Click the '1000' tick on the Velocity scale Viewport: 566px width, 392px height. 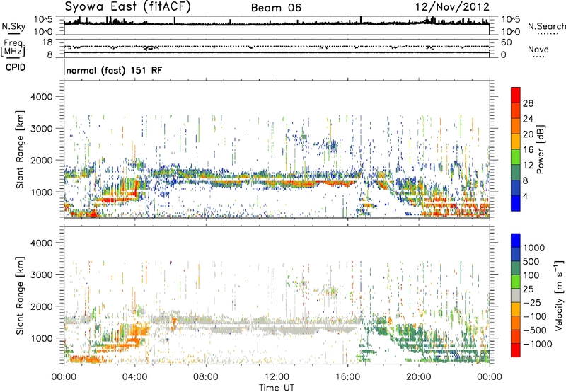[534, 248]
